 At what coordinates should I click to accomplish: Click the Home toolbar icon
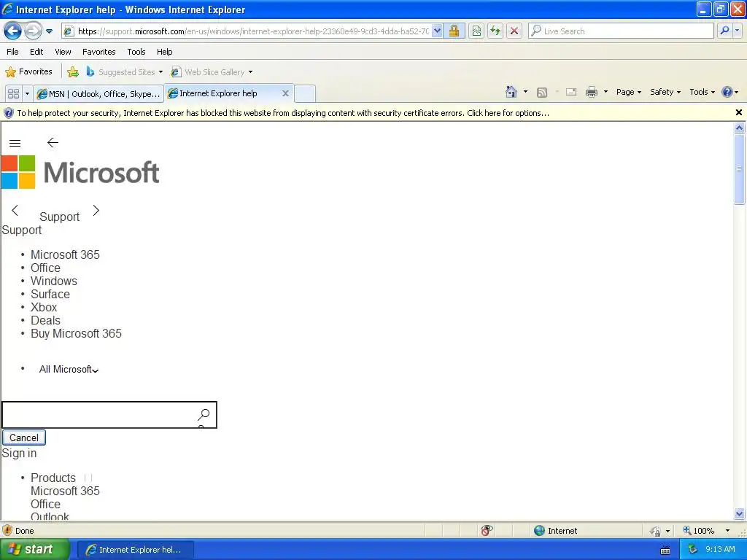(x=511, y=92)
